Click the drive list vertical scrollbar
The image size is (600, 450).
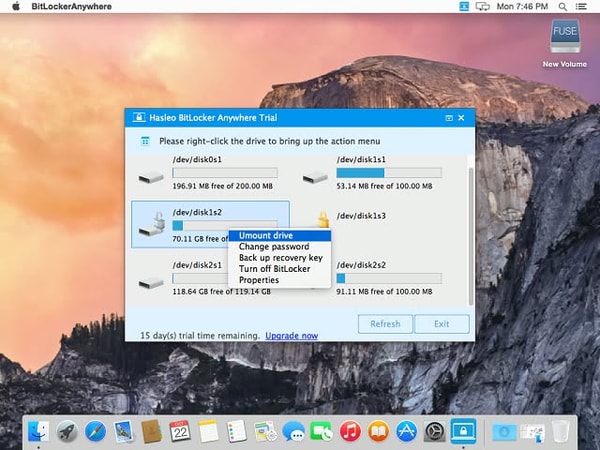[x=470, y=236]
